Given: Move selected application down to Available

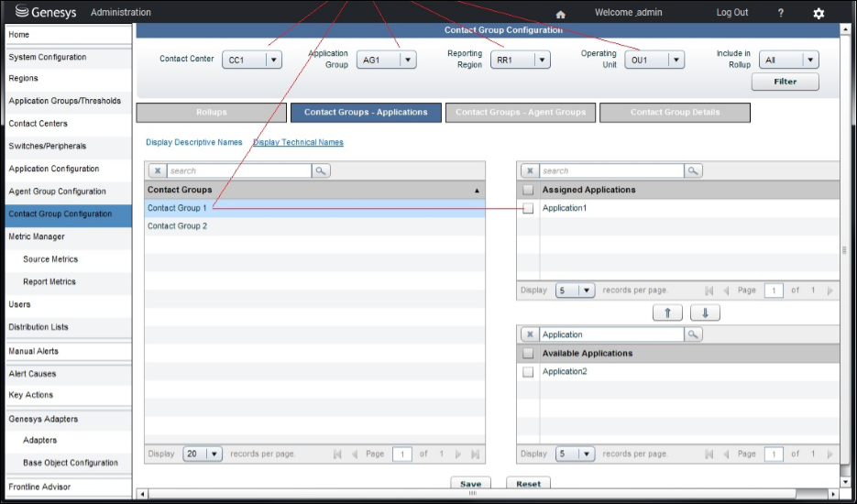Looking at the screenshot, I should [705, 312].
